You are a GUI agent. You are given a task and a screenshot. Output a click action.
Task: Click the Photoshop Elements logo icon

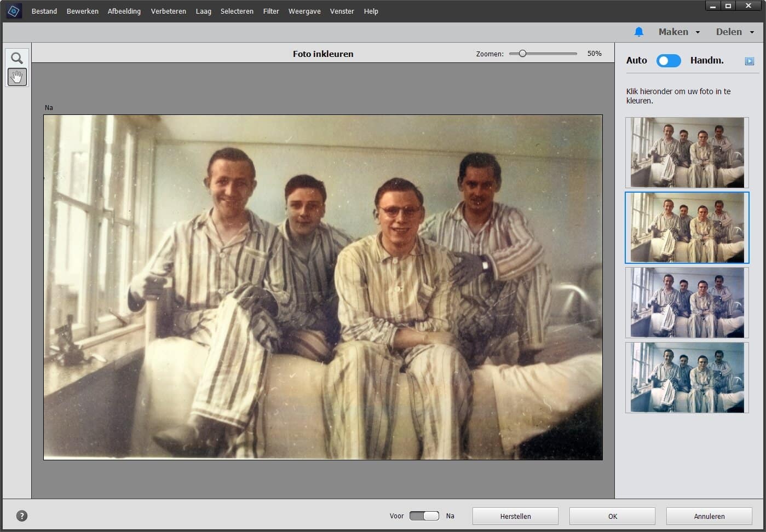14,10
